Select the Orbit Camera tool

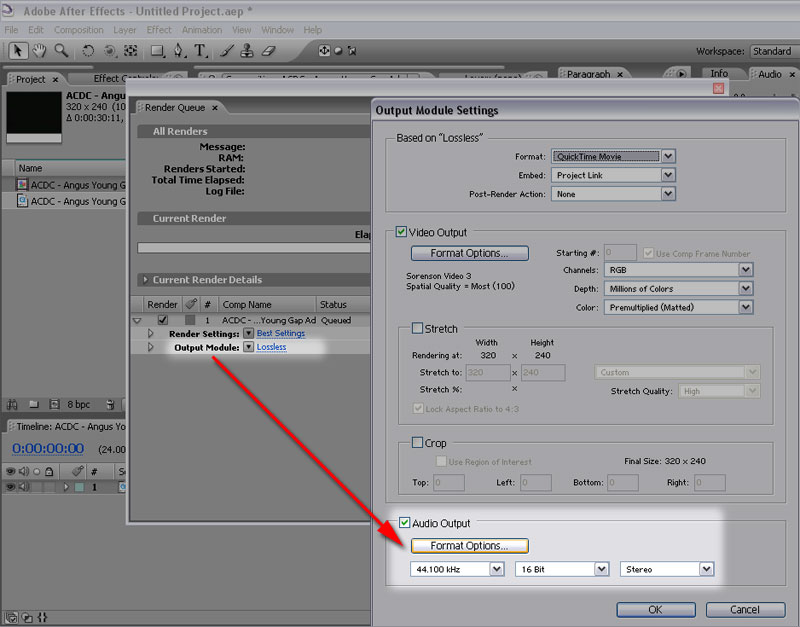[x=109, y=51]
